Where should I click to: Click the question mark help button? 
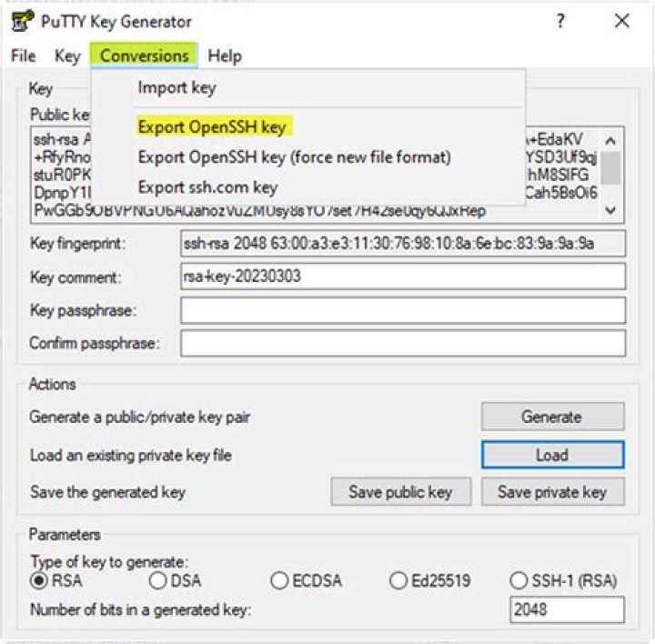[560, 20]
